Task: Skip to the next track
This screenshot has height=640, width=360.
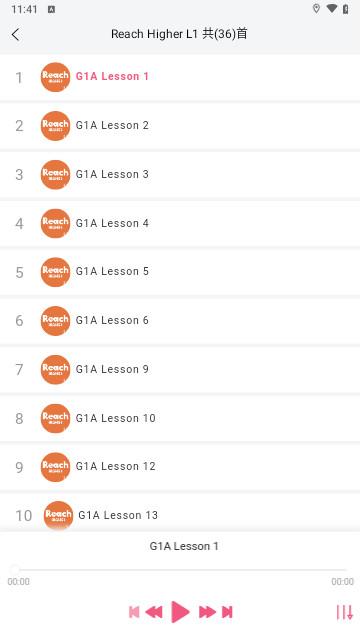Action: [x=227, y=612]
